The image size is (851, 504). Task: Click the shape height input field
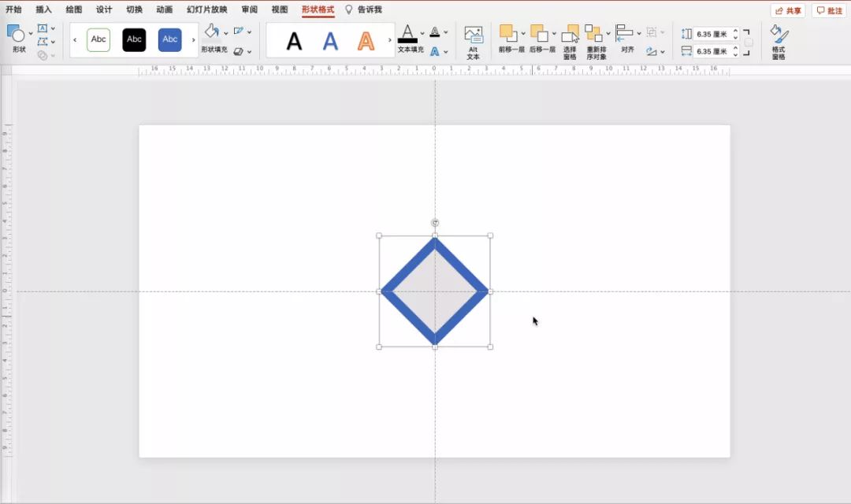pos(712,34)
